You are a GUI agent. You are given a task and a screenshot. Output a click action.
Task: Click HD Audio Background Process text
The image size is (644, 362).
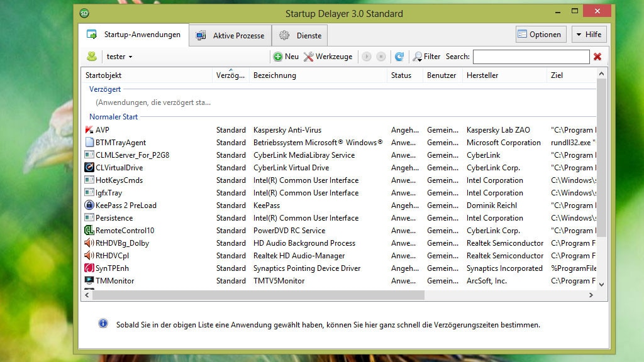pyautogui.click(x=304, y=243)
